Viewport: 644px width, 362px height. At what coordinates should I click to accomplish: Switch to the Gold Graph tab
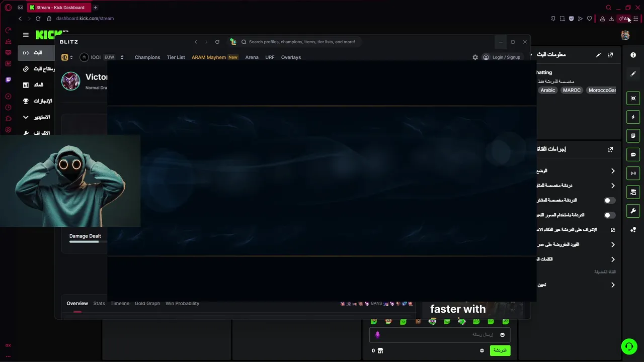pyautogui.click(x=147, y=304)
